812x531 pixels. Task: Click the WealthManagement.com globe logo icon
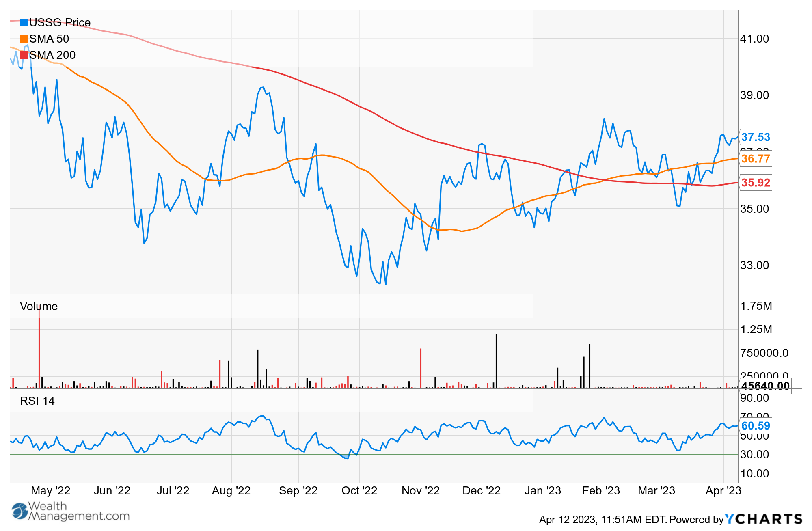point(19,511)
